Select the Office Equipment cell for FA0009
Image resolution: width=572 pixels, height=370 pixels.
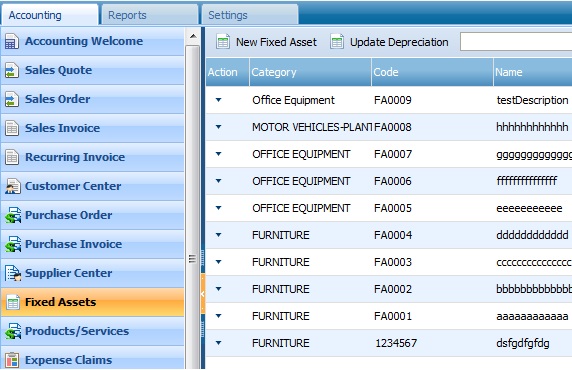[310, 100]
